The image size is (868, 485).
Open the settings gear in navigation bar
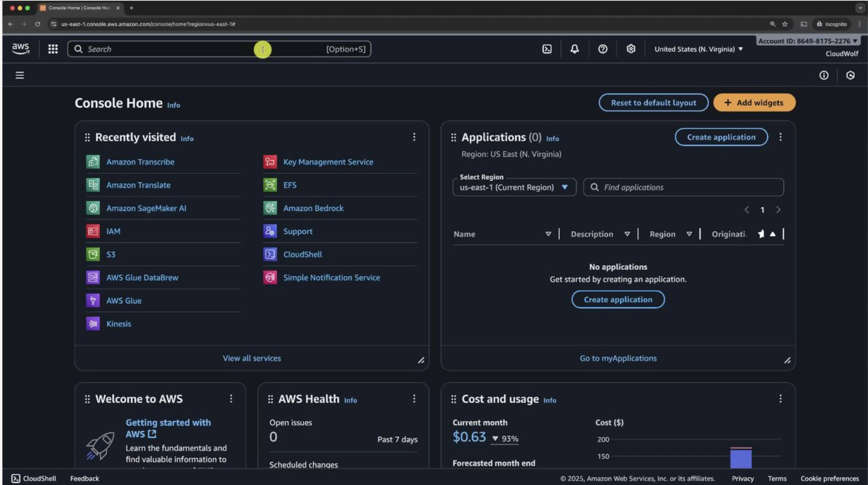click(631, 49)
